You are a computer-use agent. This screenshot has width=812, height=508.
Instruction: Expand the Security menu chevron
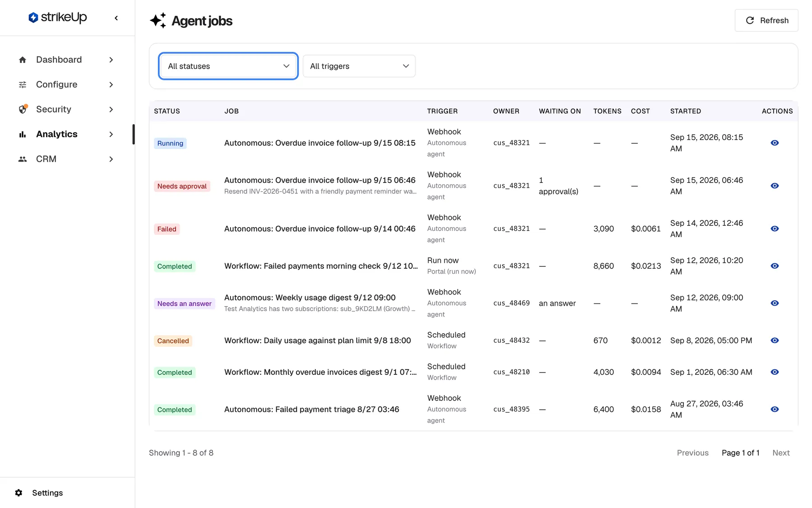point(111,110)
